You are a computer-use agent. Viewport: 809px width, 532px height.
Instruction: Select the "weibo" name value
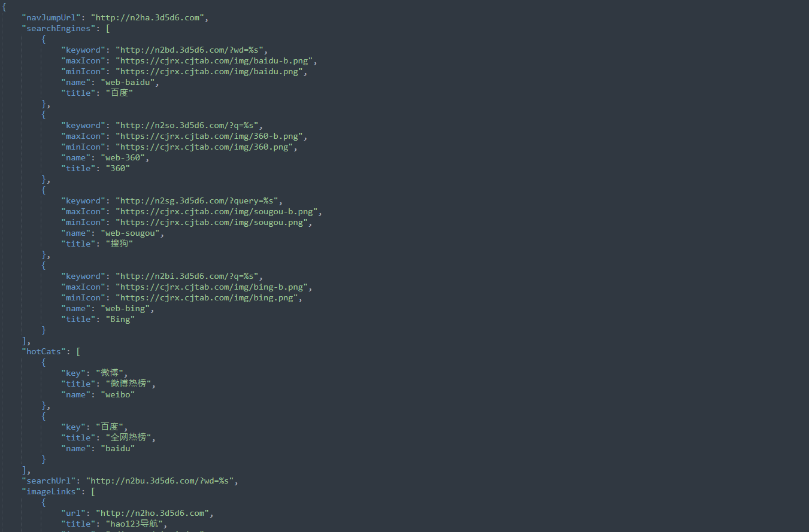(x=117, y=394)
